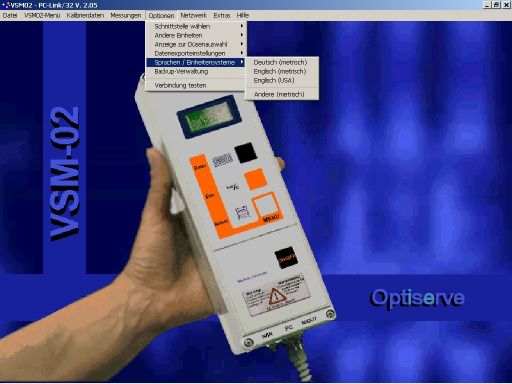Expand Andere Einheiten submenu
Viewport: 512px width, 384px height.
coord(196,35)
